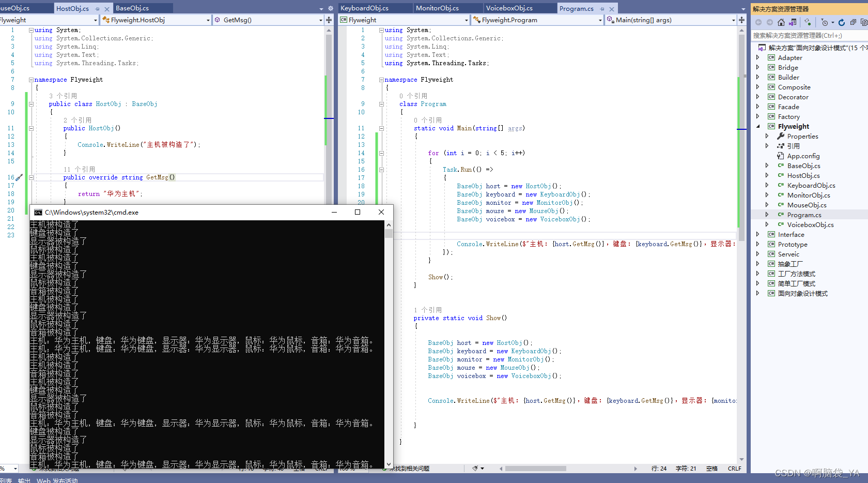This screenshot has height=483, width=868.
Task: Click the C# file icon for BaseObj.cs
Action: click(x=781, y=165)
